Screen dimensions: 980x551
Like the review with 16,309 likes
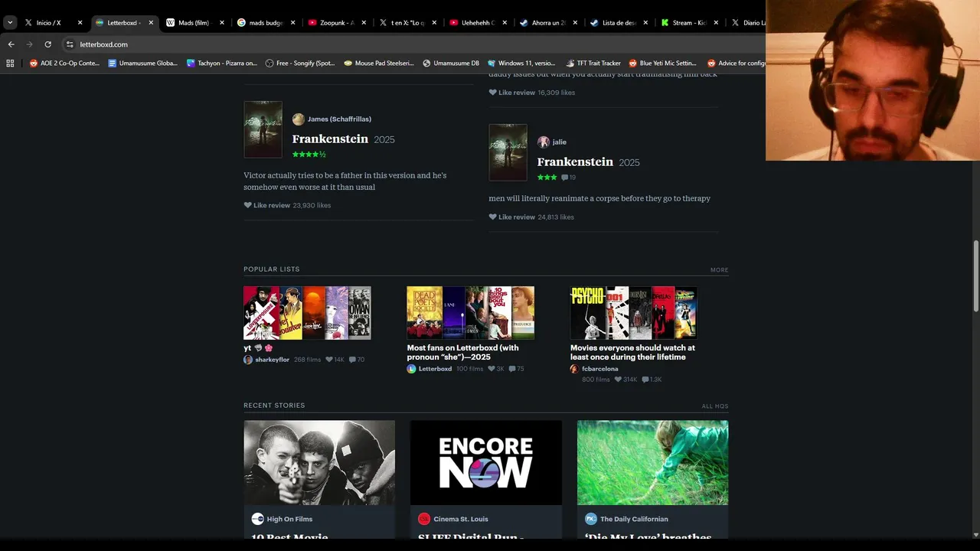click(511, 93)
